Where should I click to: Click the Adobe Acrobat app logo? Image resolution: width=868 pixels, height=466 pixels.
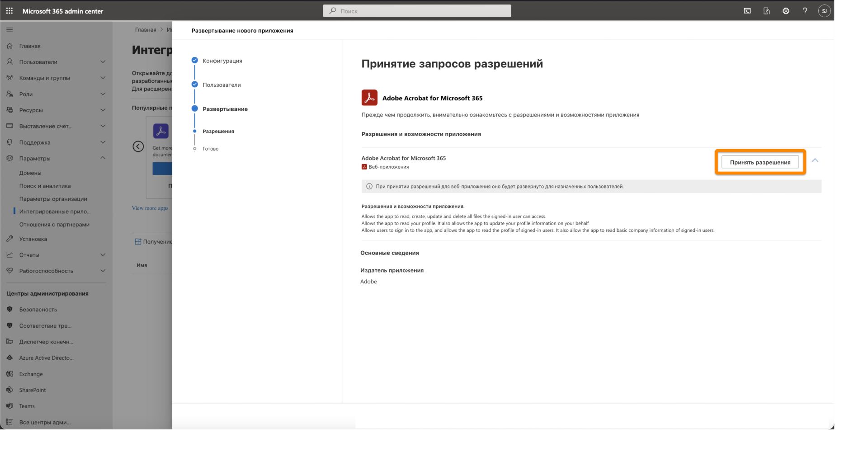(369, 98)
